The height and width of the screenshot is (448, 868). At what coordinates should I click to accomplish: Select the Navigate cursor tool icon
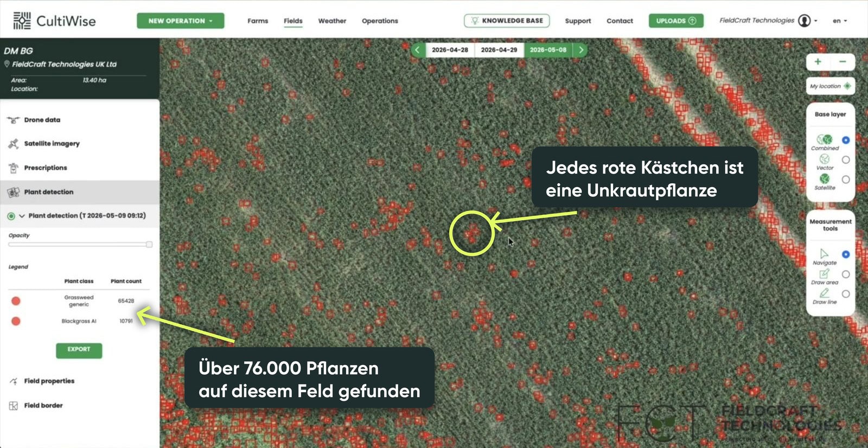pyautogui.click(x=824, y=254)
